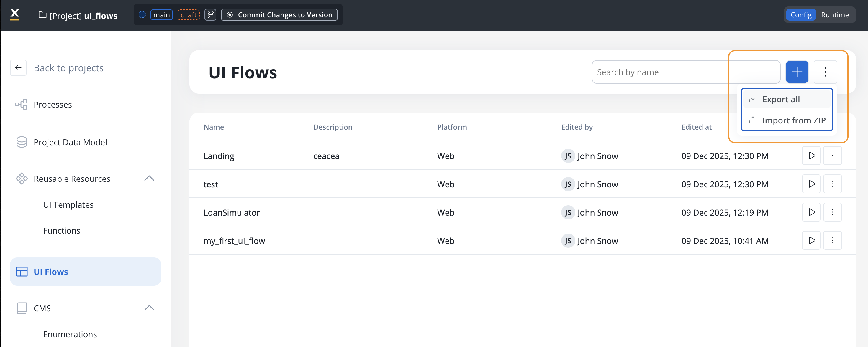Open the three-dot menu for test row
Viewport: 868px width, 347px height.
832,184
